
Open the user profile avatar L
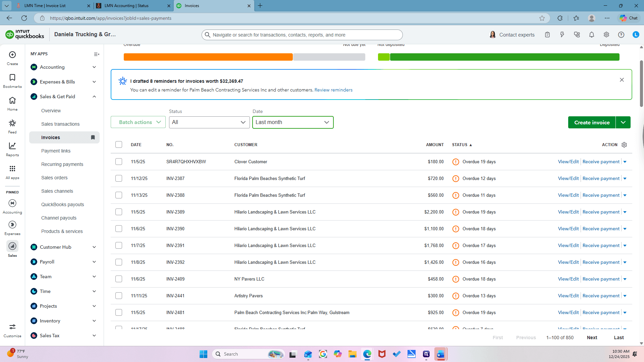click(x=636, y=35)
